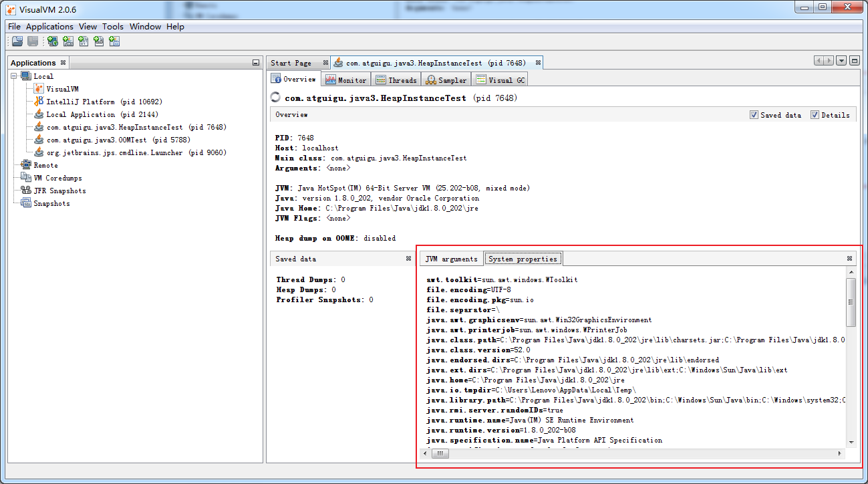Click the Heap dump on OOME text
This screenshot has height=484, width=868.
tap(335, 238)
